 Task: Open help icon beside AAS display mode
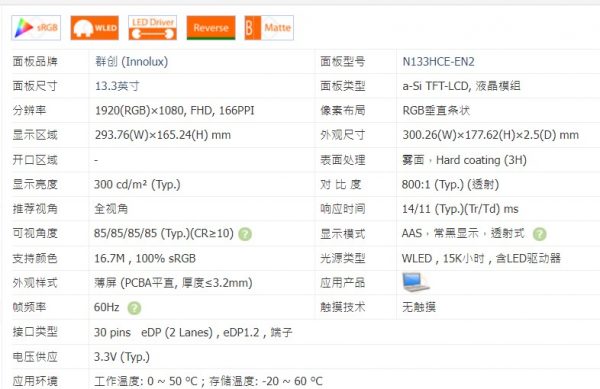pos(540,234)
